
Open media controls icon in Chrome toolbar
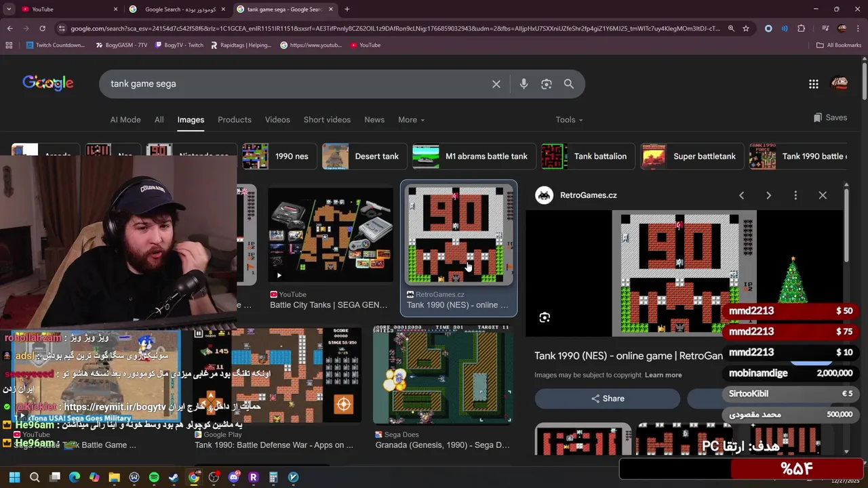point(825,28)
